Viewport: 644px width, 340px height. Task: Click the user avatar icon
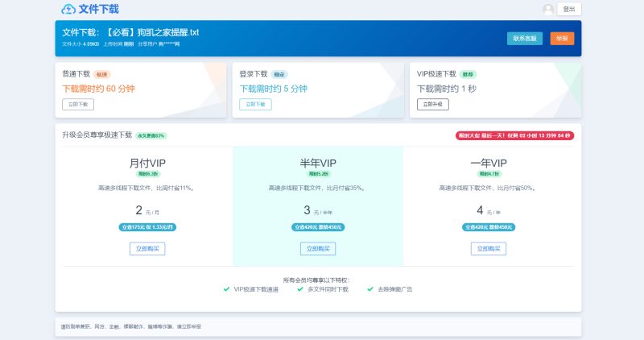pyautogui.click(x=548, y=10)
